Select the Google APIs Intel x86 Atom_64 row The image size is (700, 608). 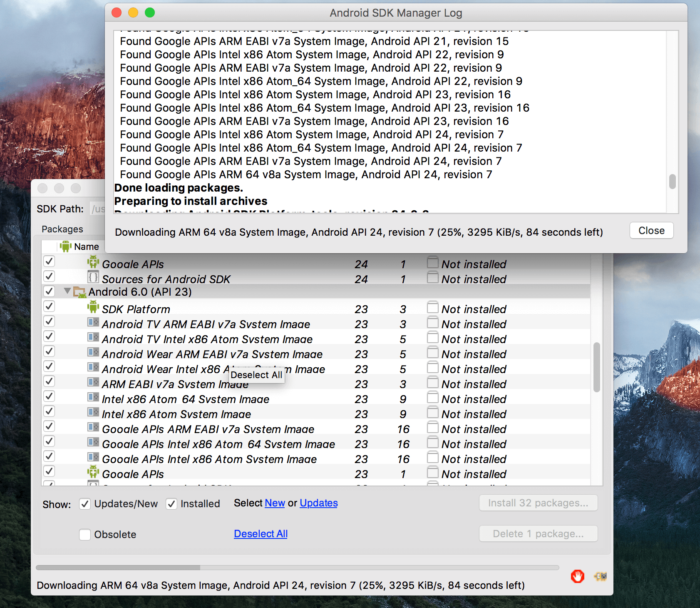coord(316,444)
